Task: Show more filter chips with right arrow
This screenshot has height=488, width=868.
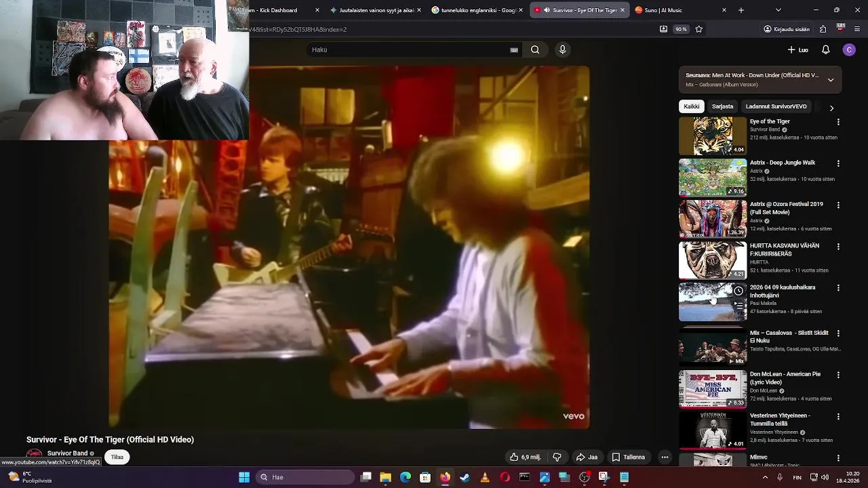Action: coord(831,108)
